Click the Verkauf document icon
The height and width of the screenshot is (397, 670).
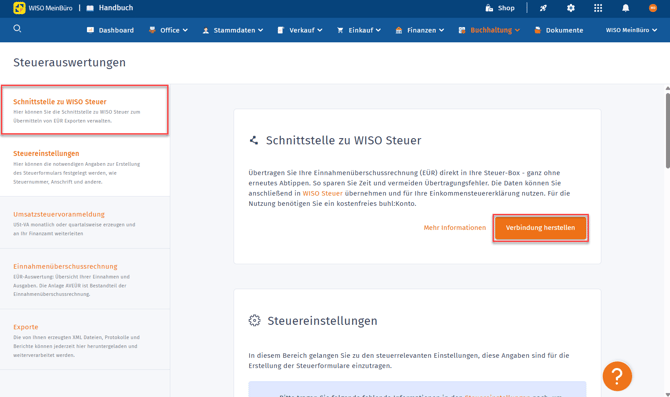click(x=281, y=30)
